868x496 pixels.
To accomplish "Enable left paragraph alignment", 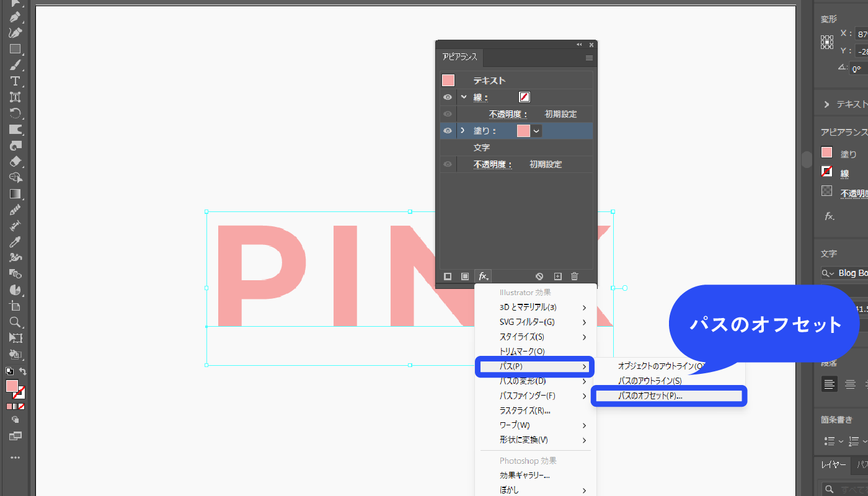I will tap(829, 384).
